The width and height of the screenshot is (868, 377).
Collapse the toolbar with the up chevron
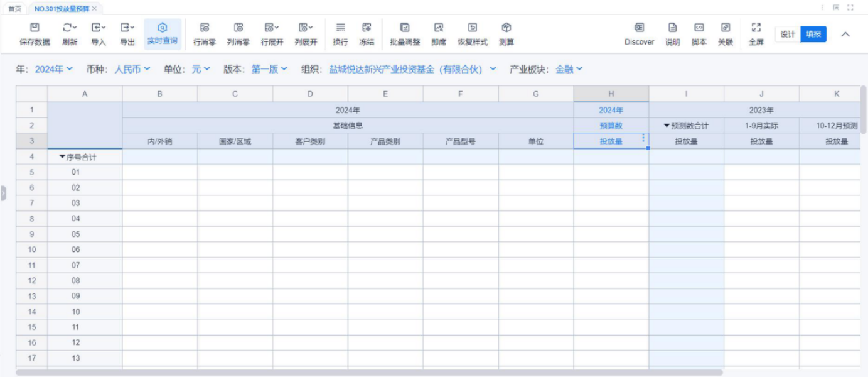pyautogui.click(x=845, y=35)
